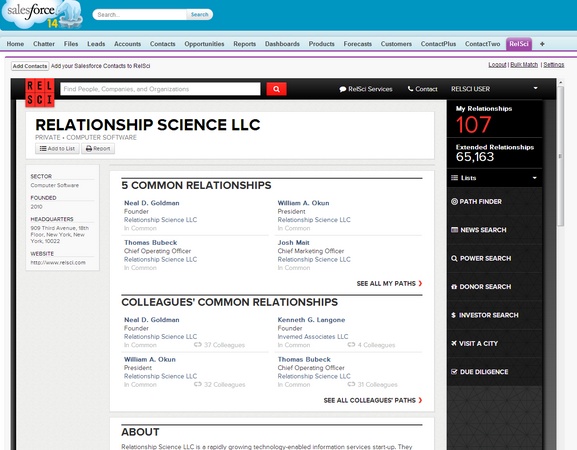Click the Power Search magnifier icon

click(x=454, y=258)
